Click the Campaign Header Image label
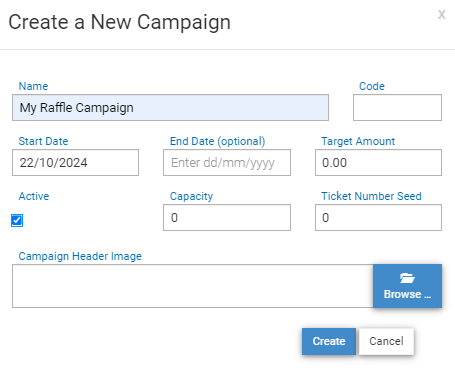The width and height of the screenshot is (455, 375). [x=80, y=256]
